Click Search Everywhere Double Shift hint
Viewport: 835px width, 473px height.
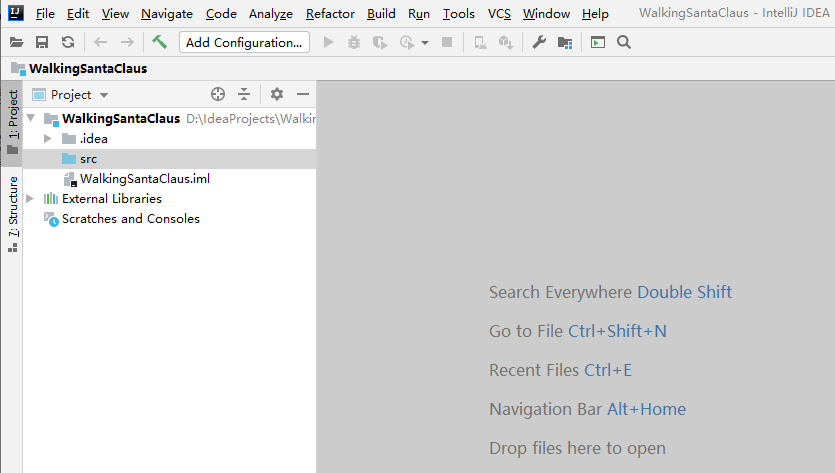(x=610, y=292)
